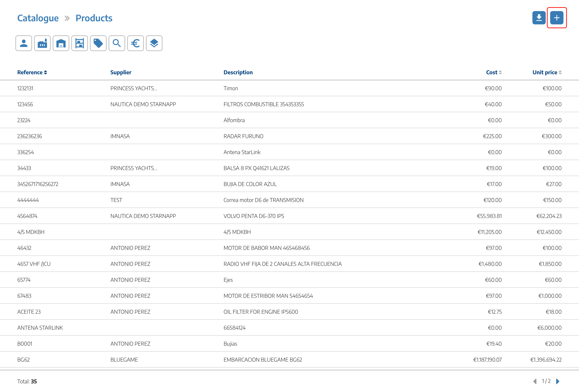Open Antena StarLink product 336254
The width and height of the screenshot is (579, 392).
coord(289,152)
